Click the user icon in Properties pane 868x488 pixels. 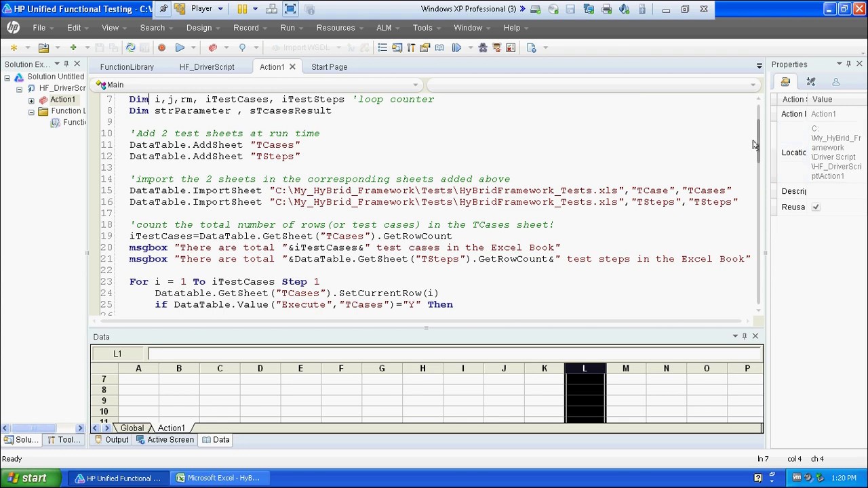point(835,81)
